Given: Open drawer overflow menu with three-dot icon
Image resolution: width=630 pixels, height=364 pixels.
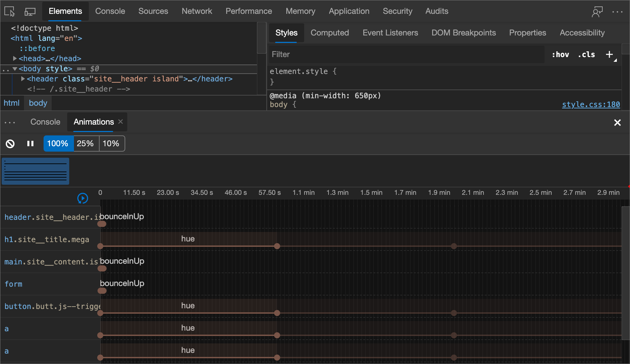Looking at the screenshot, I should click(10, 122).
